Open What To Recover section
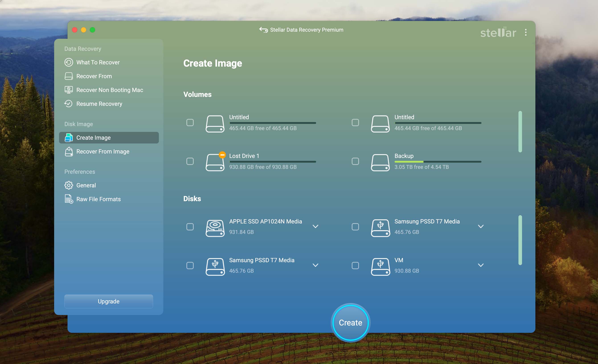The height and width of the screenshot is (364, 598). pos(109,62)
